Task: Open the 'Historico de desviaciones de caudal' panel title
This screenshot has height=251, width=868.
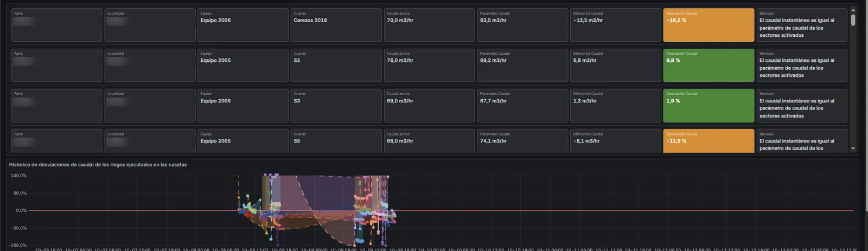Action: [x=98, y=165]
